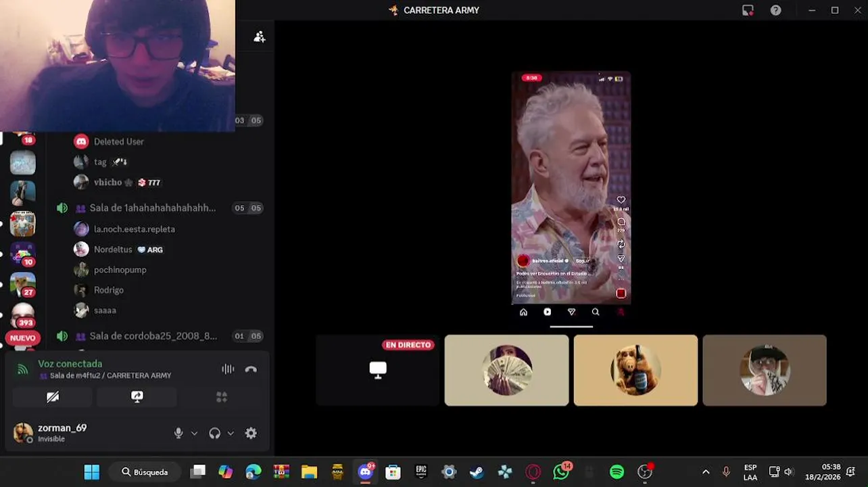This screenshot has height=487, width=868.
Task: Open user settings gear
Action: (x=251, y=434)
